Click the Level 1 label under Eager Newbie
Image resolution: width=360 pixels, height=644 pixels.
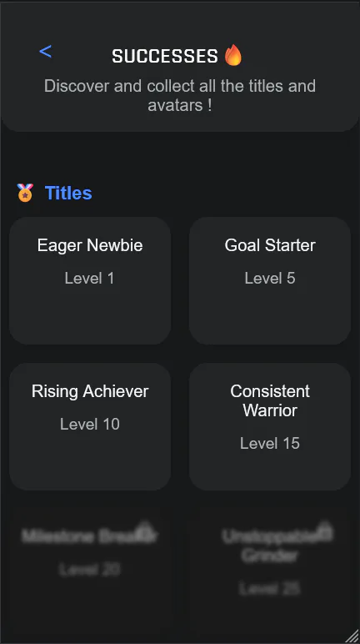[x=89, y=278]
